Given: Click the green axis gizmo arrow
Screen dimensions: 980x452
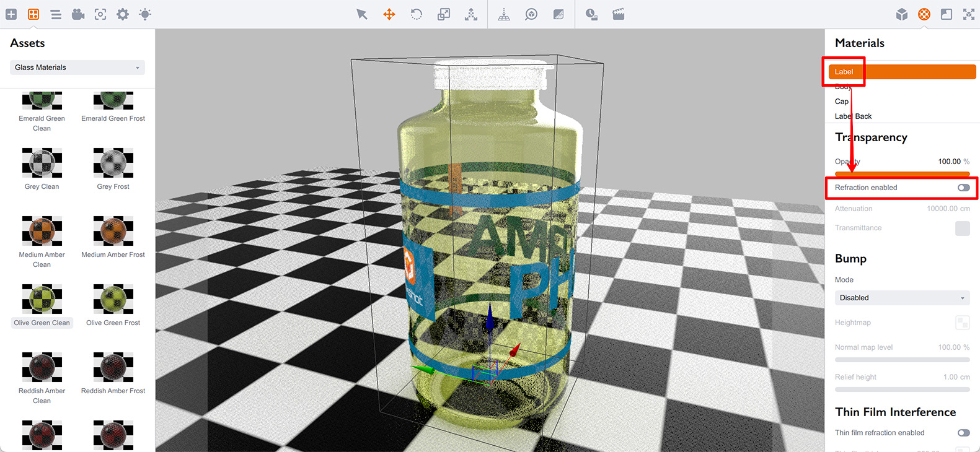Looking at the screenshot, I should click(x=423, y=370).
